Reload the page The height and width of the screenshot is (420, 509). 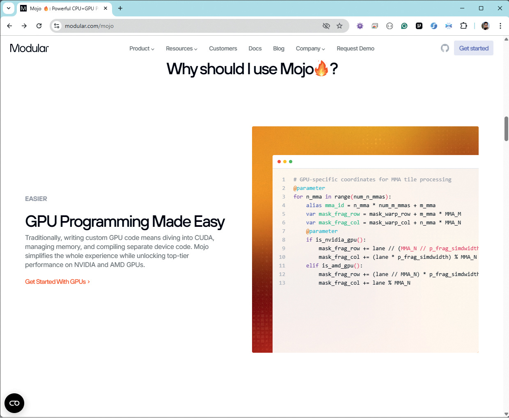(39, 26)
